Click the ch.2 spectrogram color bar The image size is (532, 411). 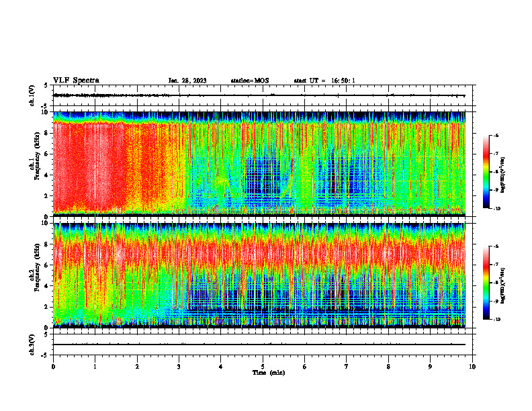(486, 283)
